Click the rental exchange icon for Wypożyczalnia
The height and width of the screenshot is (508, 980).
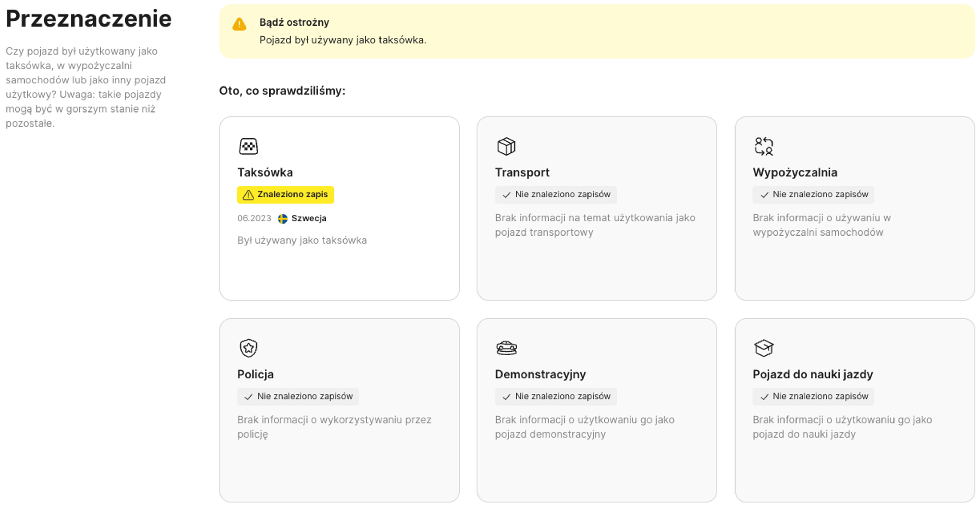[764, 146]
